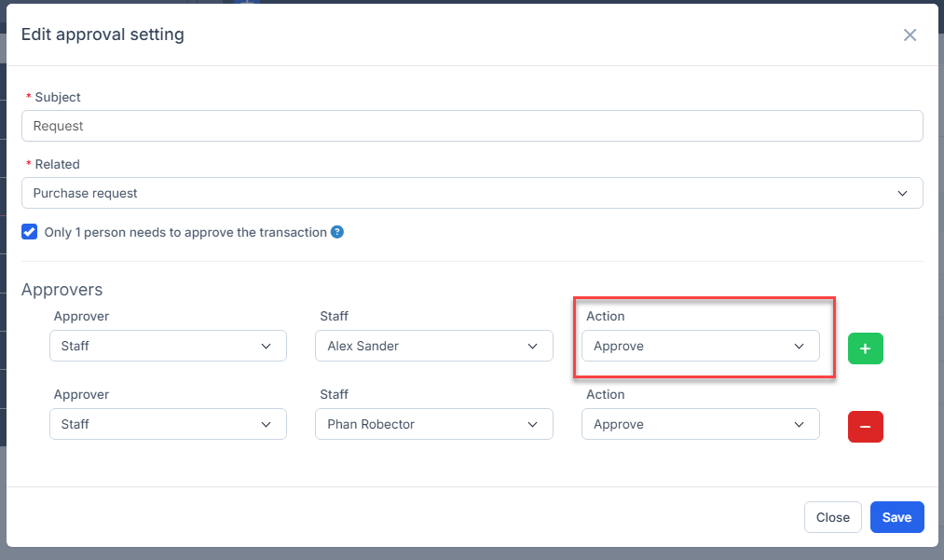The image size is (944, 560).
Task: Expand the second row's Approver dropdown
Action: pos(167,424)
